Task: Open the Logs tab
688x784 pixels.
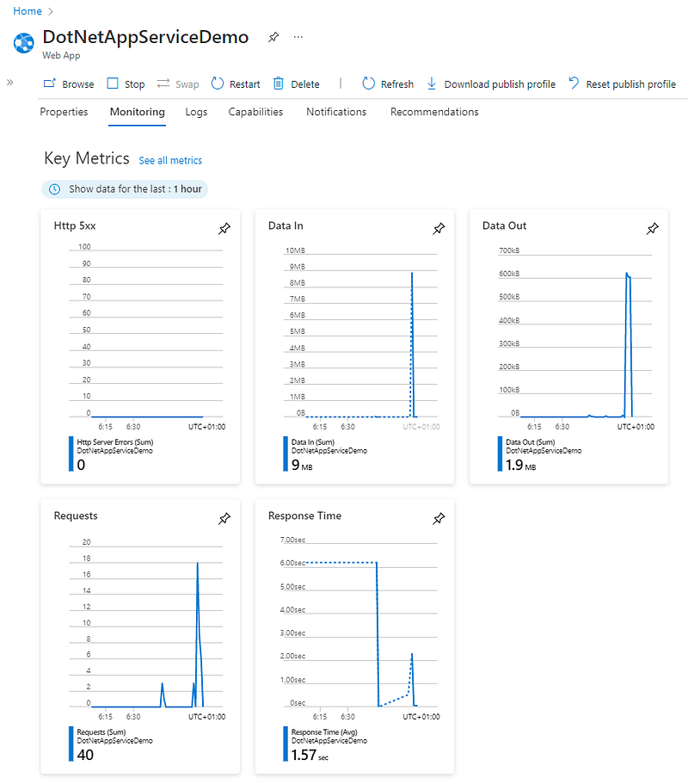Action: 196,112
